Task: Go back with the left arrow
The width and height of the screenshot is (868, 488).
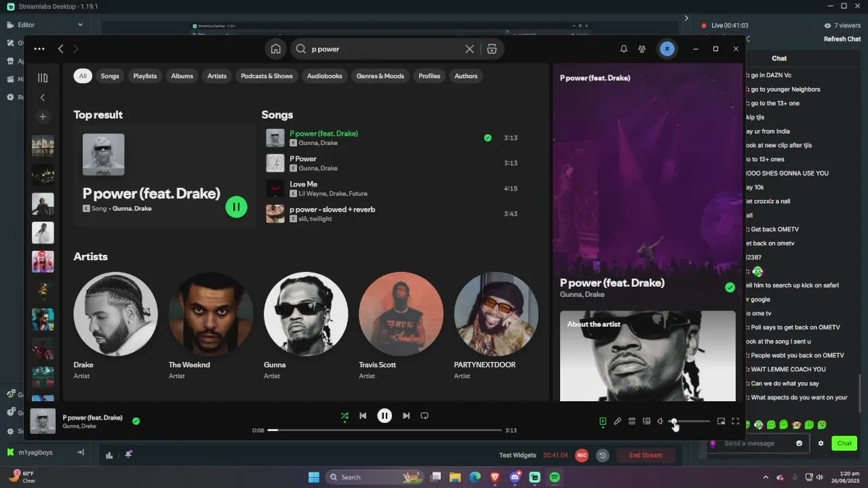Action: (x=61, y=49)
